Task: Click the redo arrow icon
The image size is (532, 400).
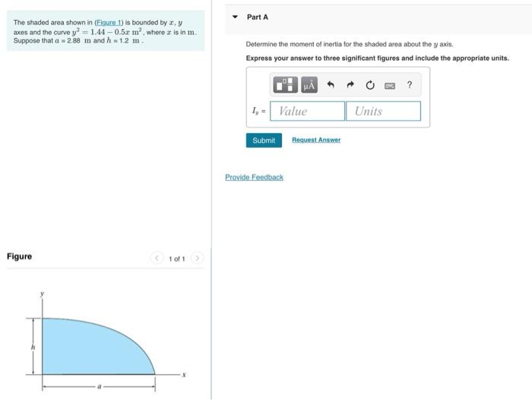Action: [x=350, y=84]
